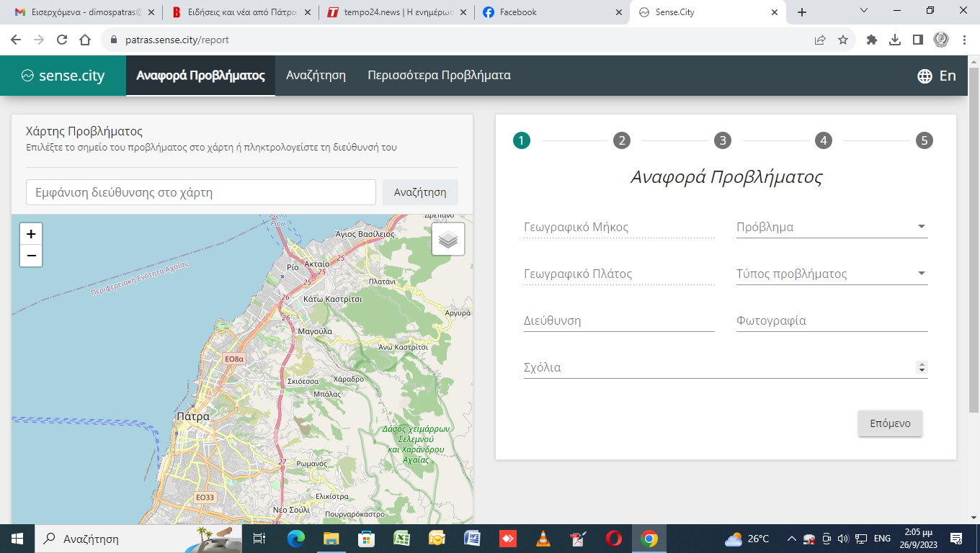Open a new Chrome tab
Screen dimensions: 980x553
[x=802, y=12]
